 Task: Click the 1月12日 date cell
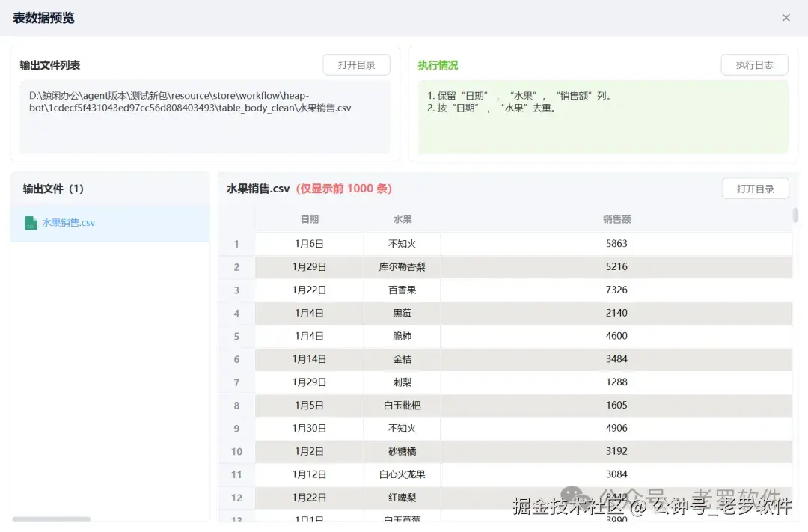coord(309,475)
